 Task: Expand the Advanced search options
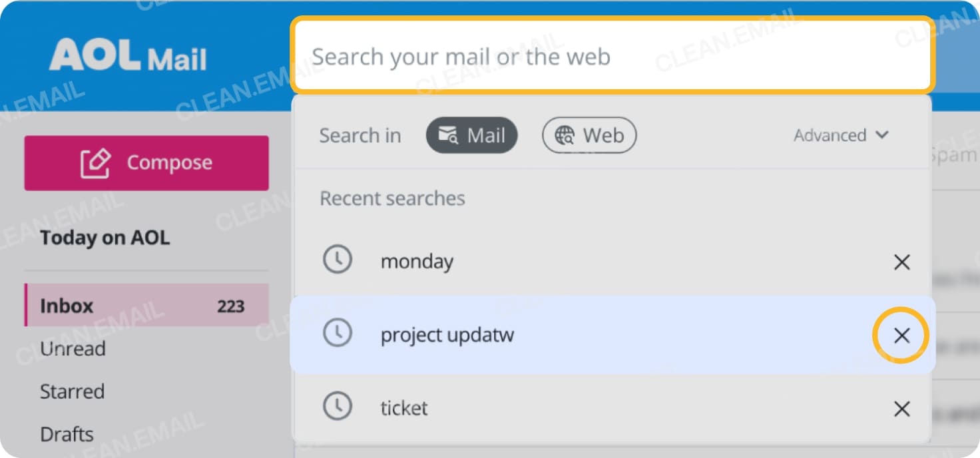click(841, 135)
